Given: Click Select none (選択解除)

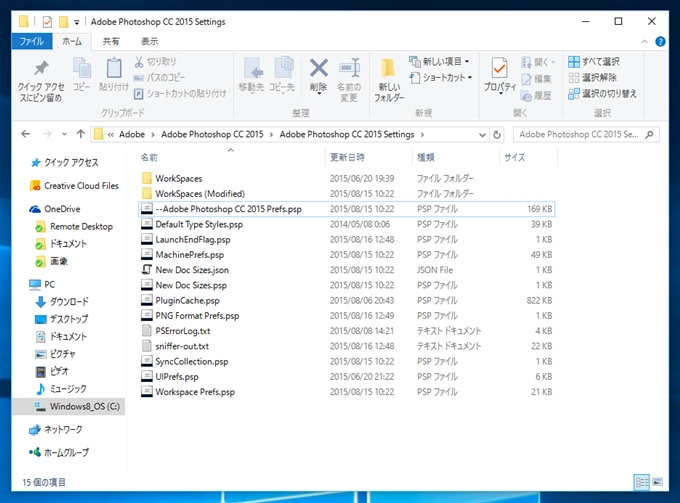Looking at the screenshot, I should tap(592, 78).
